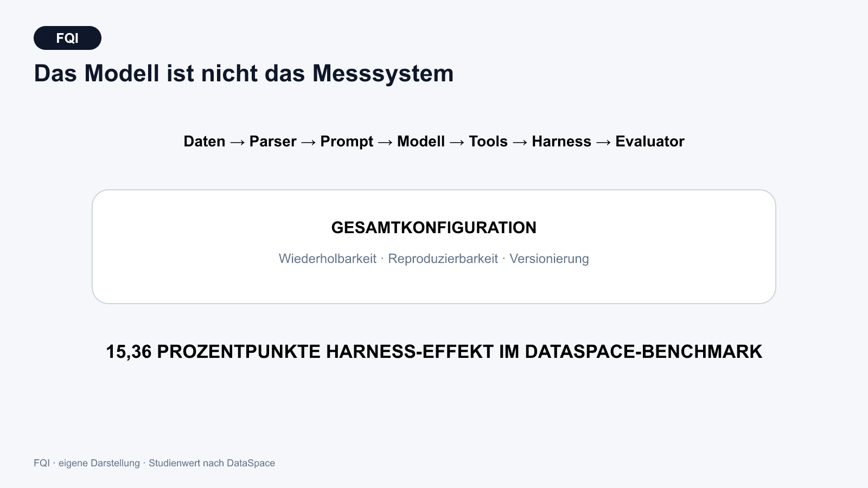868x488 pixels.
Task: Click the '15,36 PROZENTPUNKTE HARNESS-EFFEKT' statement
Action: (x=434, y=352)
